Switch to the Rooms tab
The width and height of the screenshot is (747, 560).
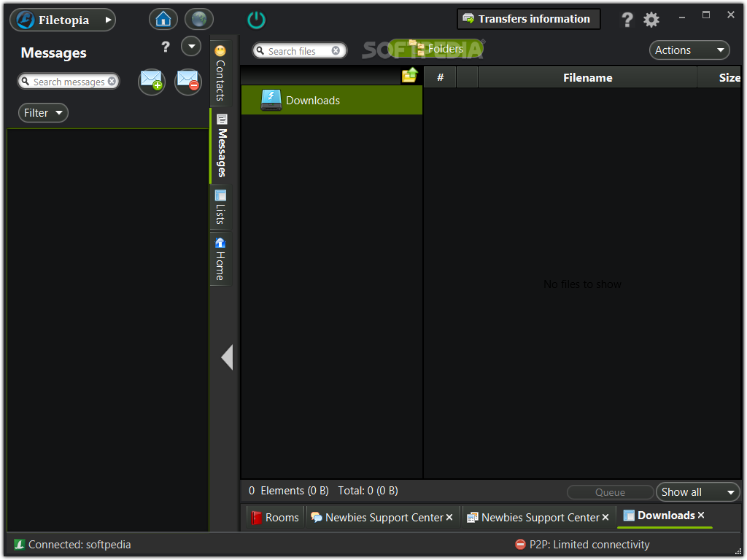pos(275,518)
